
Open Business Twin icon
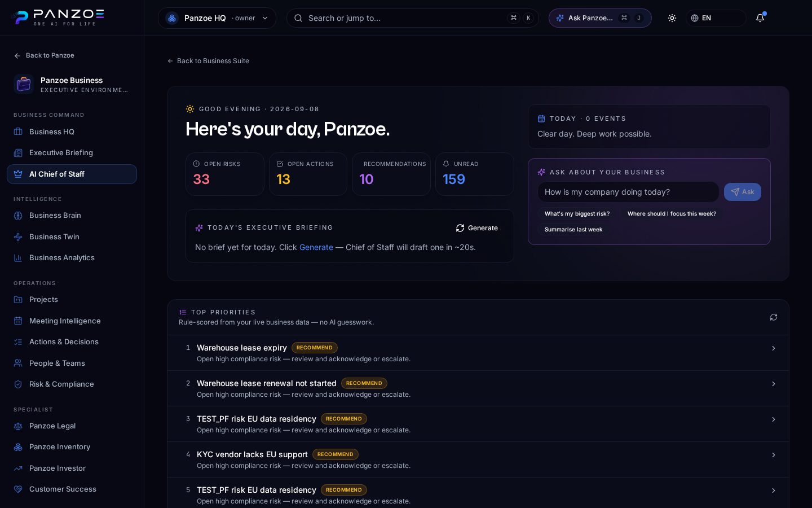pos(18,237)
